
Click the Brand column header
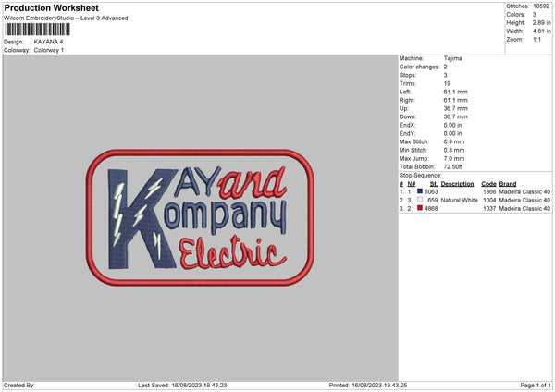coord(508,183)
